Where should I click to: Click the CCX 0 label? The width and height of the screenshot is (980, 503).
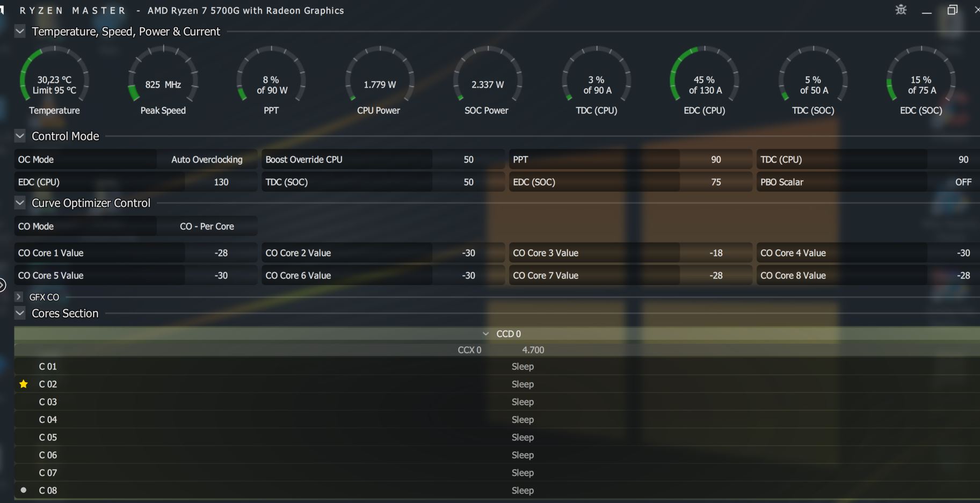(469, 350)
